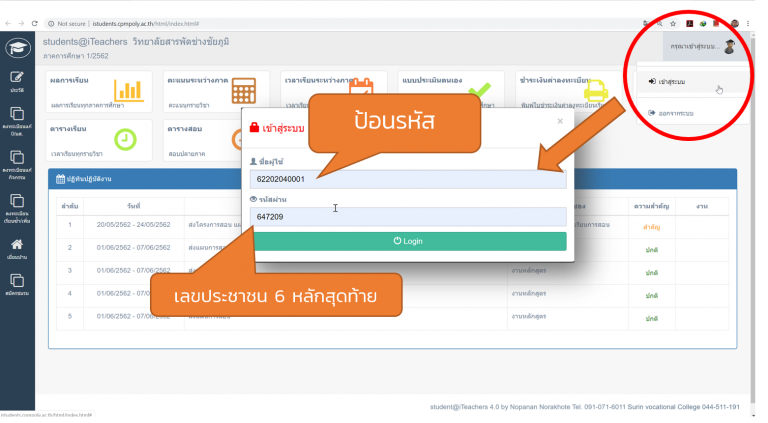
Task: Click the ตารางเรียน clock icon
Action: click(x=125, y=139)
